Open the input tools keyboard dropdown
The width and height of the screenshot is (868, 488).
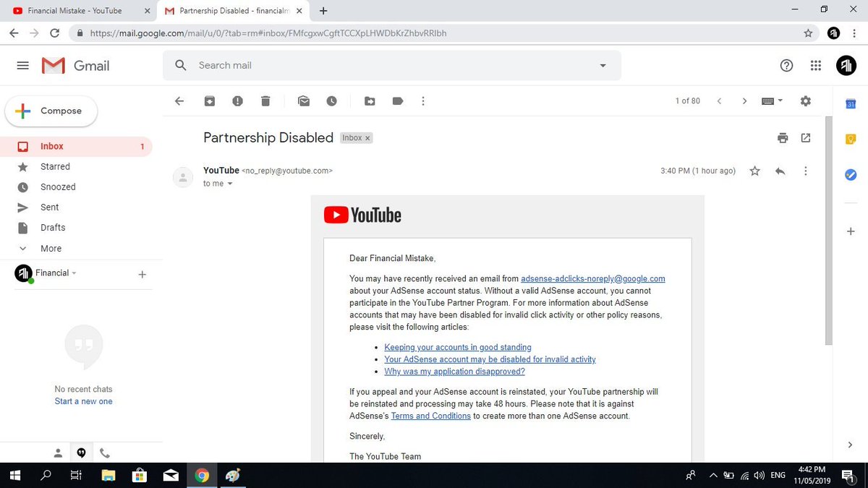(x=773, y=101)
